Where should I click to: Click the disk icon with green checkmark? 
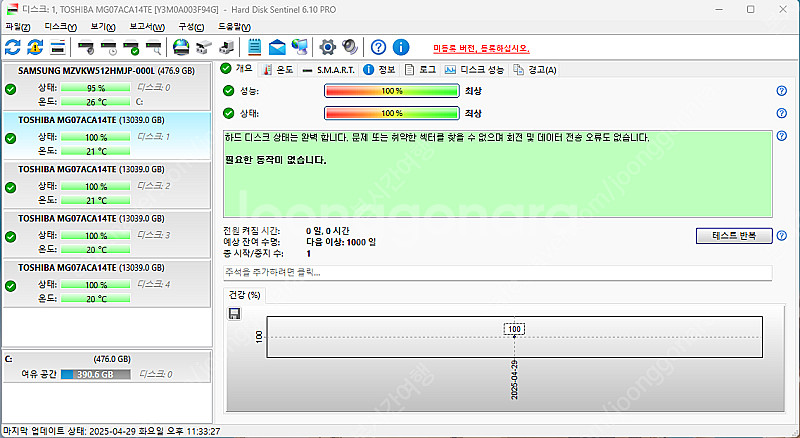[131, 47]
